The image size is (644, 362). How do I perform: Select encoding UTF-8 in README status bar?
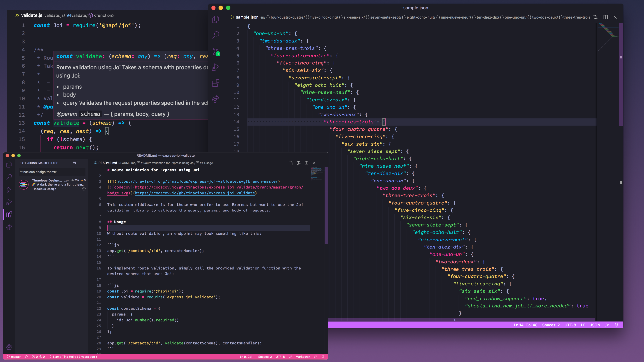[280, 357]
